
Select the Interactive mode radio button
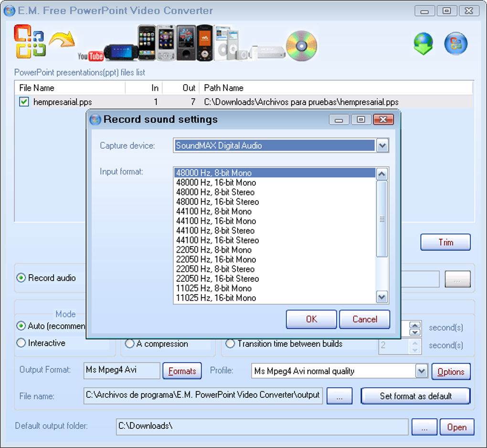21,343
